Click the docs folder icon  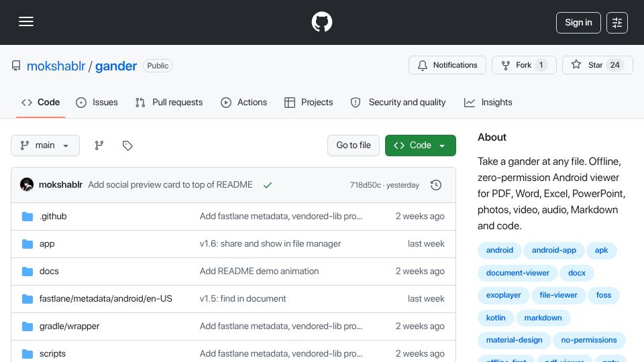pos(28,271)
